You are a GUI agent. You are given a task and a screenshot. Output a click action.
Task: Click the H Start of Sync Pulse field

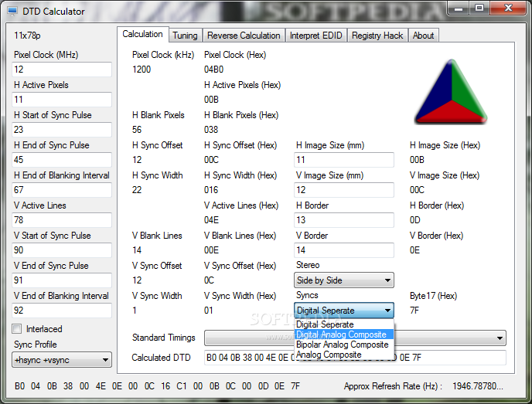62,130
